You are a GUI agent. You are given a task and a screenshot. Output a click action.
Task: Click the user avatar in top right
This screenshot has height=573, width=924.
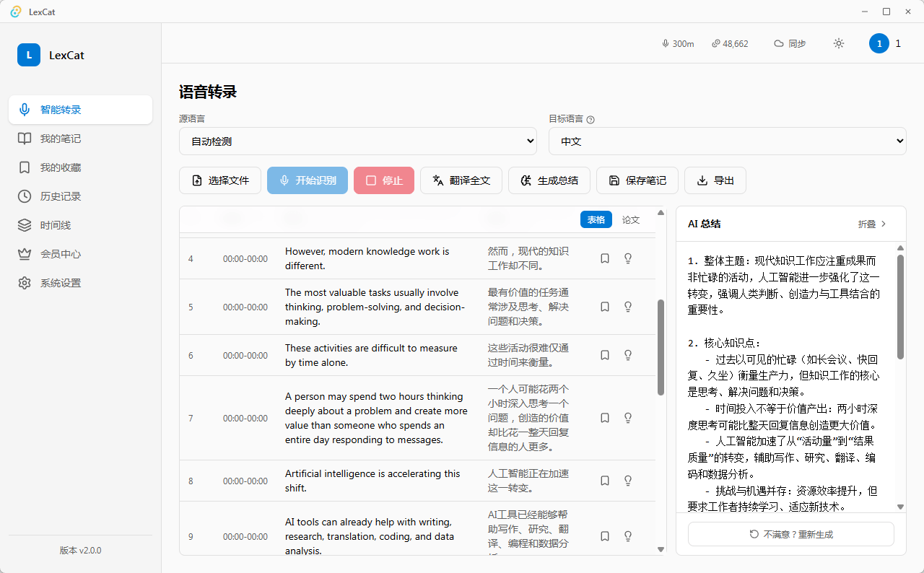[x=879, y=43]
